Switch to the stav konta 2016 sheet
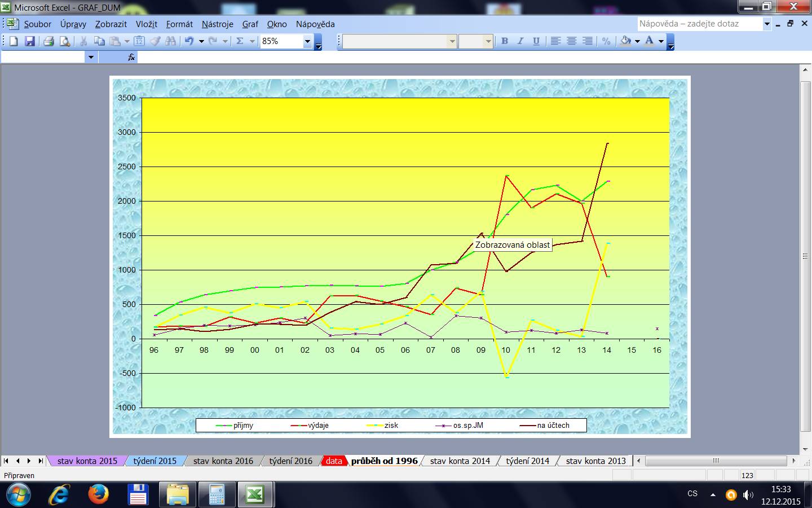The image size is (812, 508). tap(223, 461)
